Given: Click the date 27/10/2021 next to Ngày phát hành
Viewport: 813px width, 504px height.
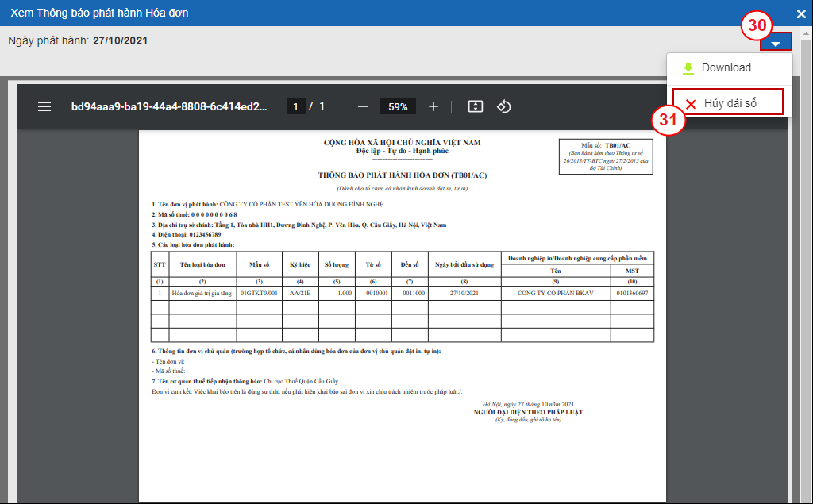Looking at the screenshot, I should tap(121, 41).
